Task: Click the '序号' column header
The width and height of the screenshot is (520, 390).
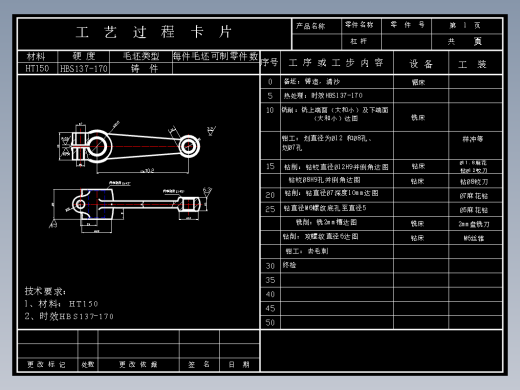Action: 270,63
